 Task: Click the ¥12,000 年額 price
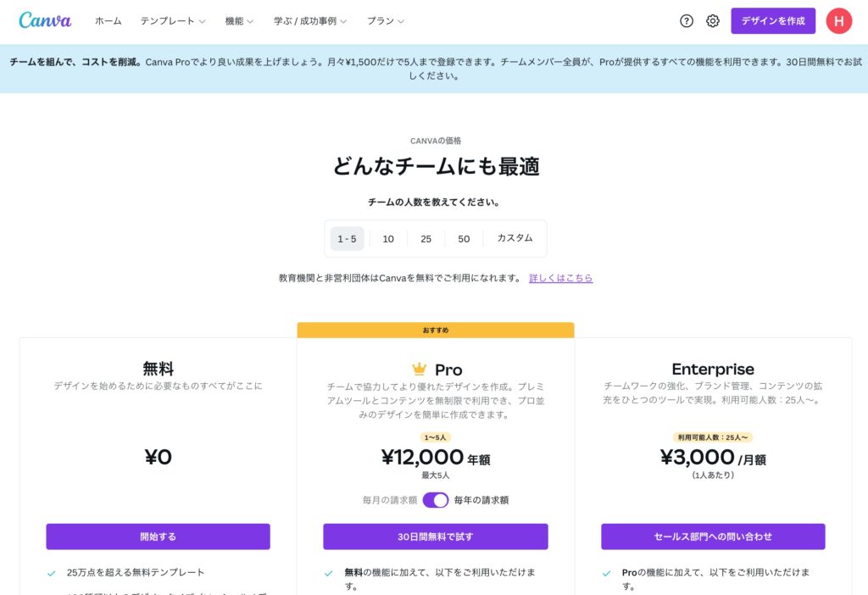[436, 457]
